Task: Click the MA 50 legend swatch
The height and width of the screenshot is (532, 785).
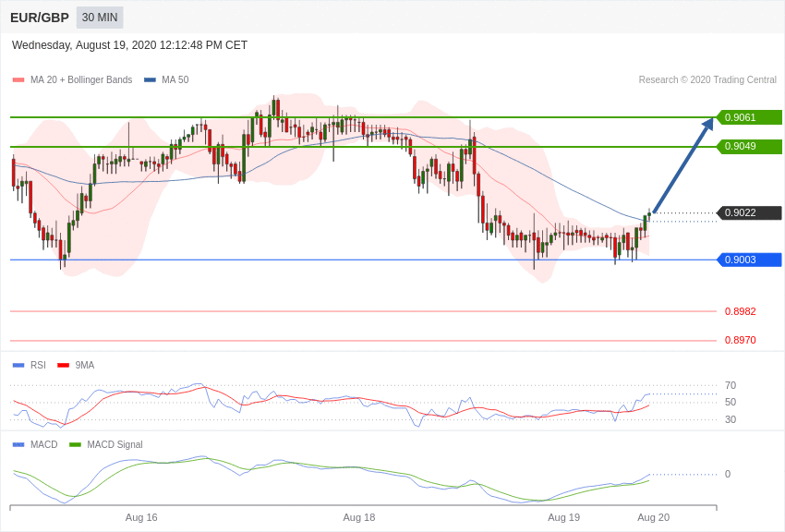Action: tap(151, 80)
